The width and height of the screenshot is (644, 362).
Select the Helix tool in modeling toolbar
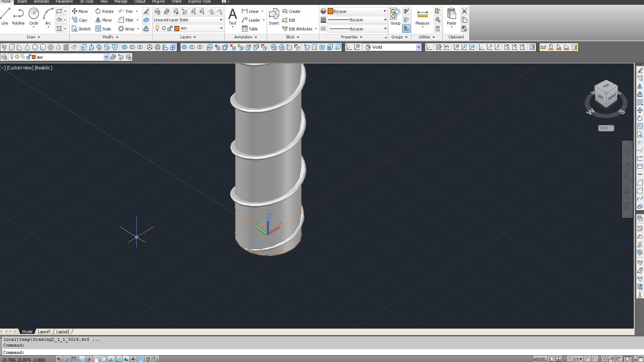click(66, 47)
